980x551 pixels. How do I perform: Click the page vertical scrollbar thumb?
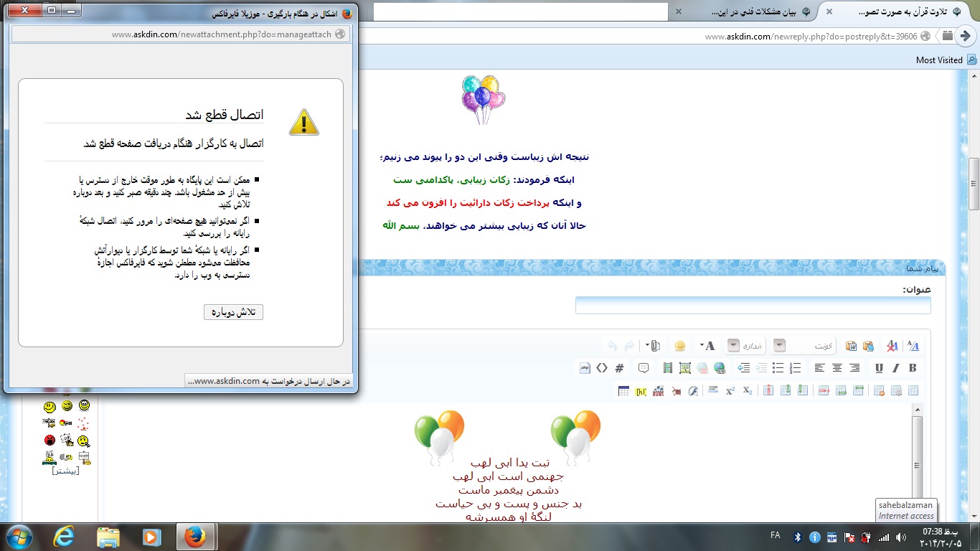(974, 183)
